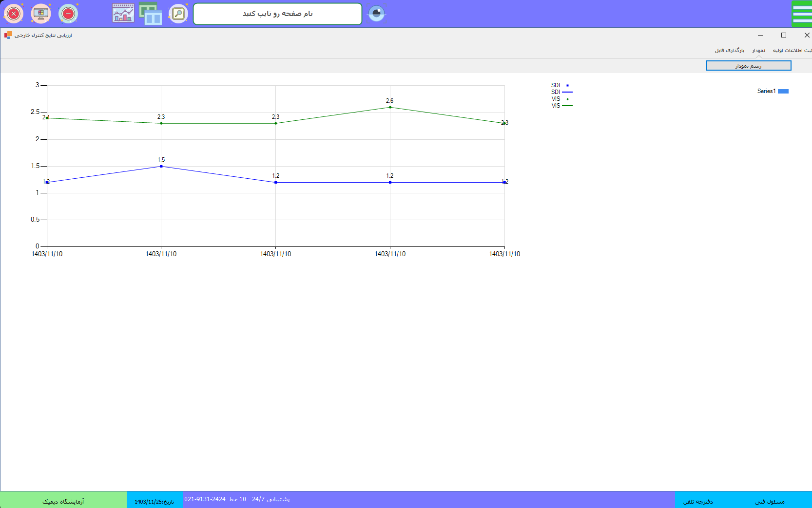Switch to the بارگذاری فایل tab

(729, 51)
